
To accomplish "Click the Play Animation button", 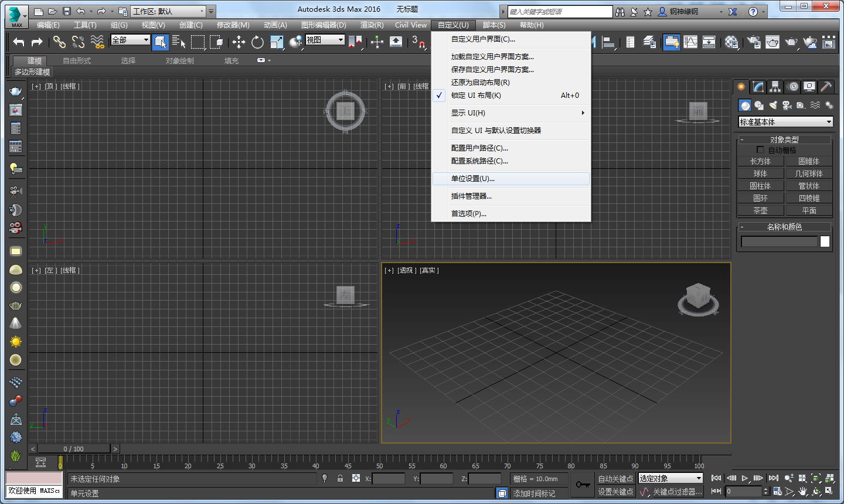I will (x=745, y=478).
